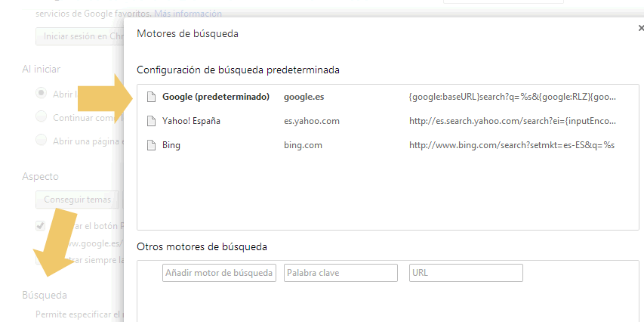Focus the URL input field
This screenshot has width=644, height=322.
point(466,273)
